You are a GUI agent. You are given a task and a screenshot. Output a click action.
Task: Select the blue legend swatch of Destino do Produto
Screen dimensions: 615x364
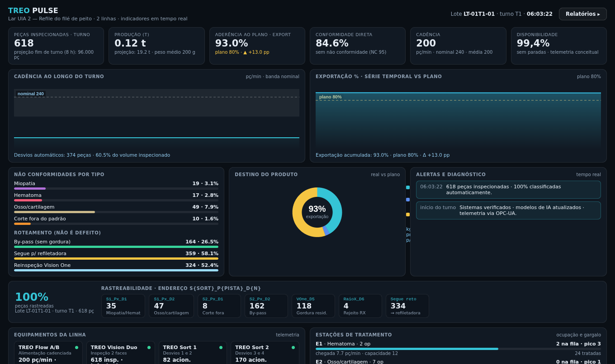[x=408, y=200]
